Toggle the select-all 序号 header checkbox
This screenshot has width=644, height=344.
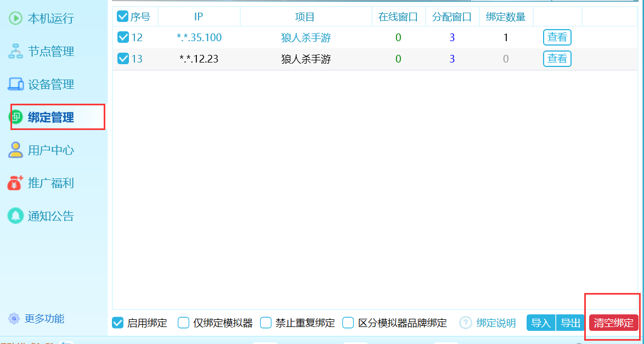coord(123,17)
